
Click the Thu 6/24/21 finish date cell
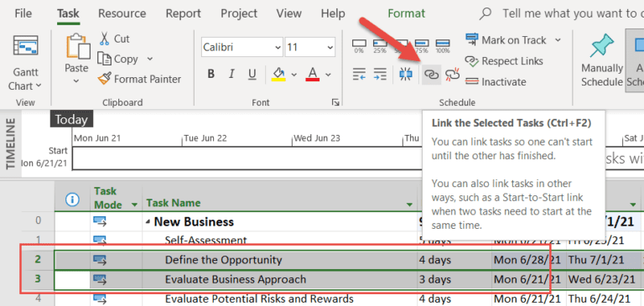599,299
